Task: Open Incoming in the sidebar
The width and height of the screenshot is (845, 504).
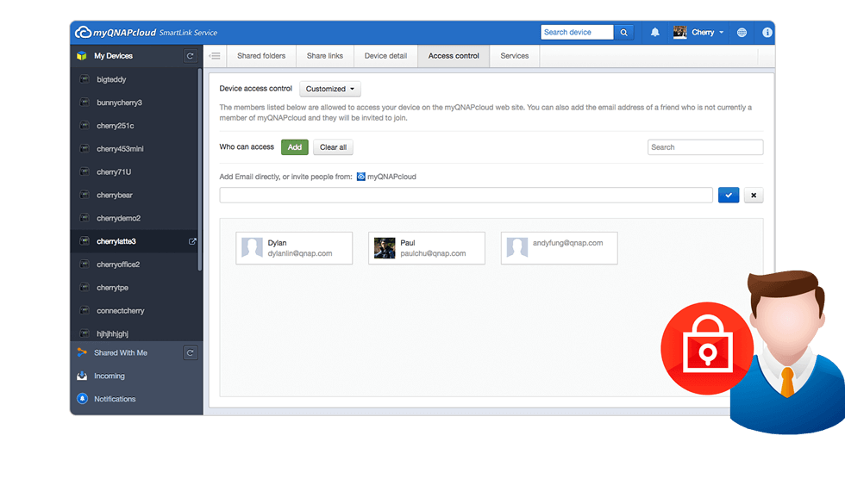Action: [x=110, y=376]
